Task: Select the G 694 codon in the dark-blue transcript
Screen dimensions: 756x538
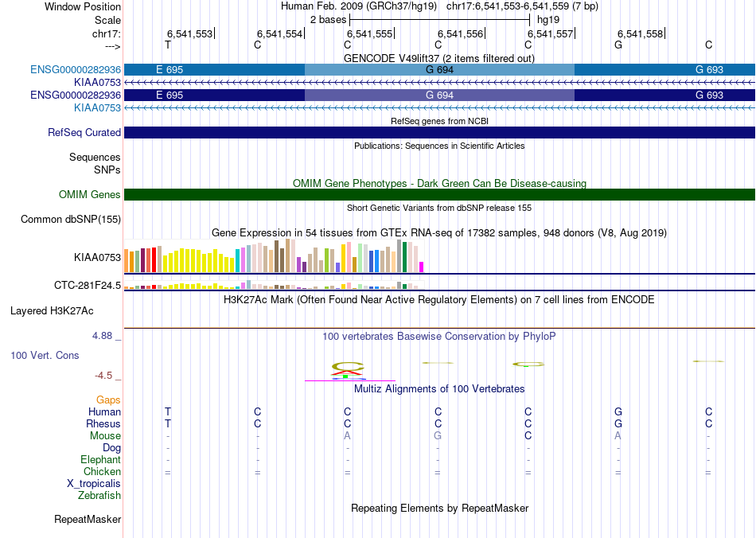Action: (440, 95)
